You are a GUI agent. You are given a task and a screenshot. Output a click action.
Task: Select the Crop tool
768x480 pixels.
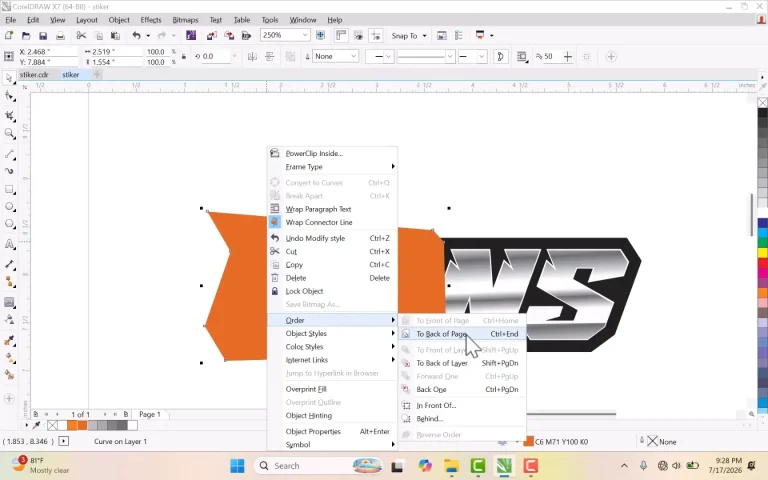point(9,116)
